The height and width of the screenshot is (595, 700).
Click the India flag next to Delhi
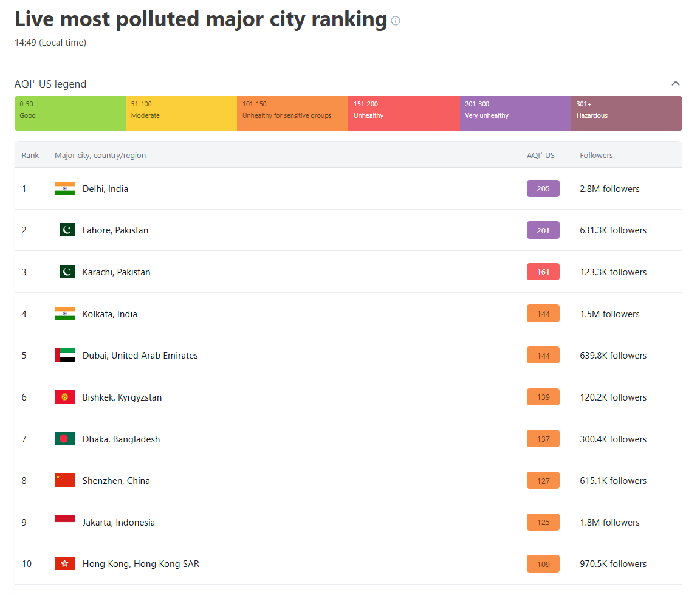pyautogui.click(x=64, y=188)
